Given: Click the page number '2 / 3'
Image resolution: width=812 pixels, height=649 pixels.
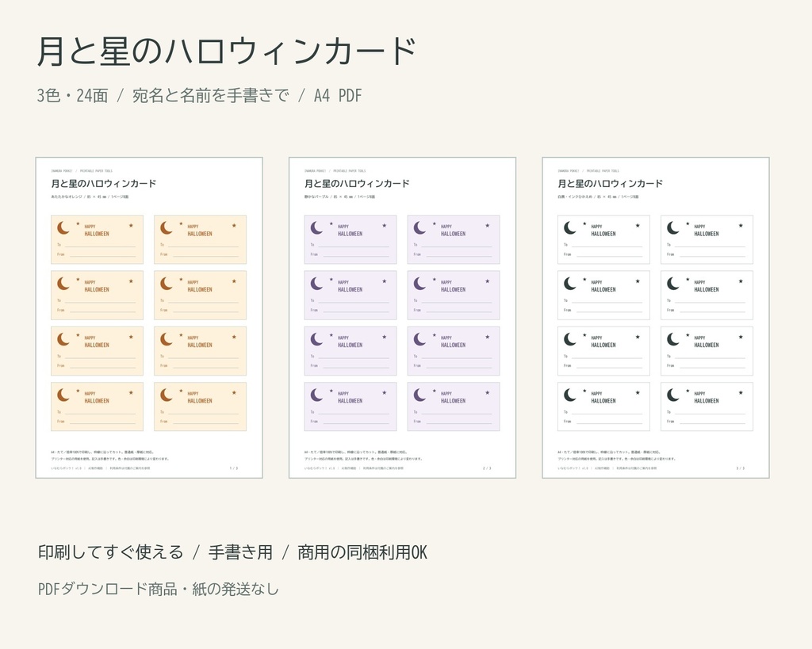Looking at the screenshot, I should pyautogui.click(x=487, y=468).
